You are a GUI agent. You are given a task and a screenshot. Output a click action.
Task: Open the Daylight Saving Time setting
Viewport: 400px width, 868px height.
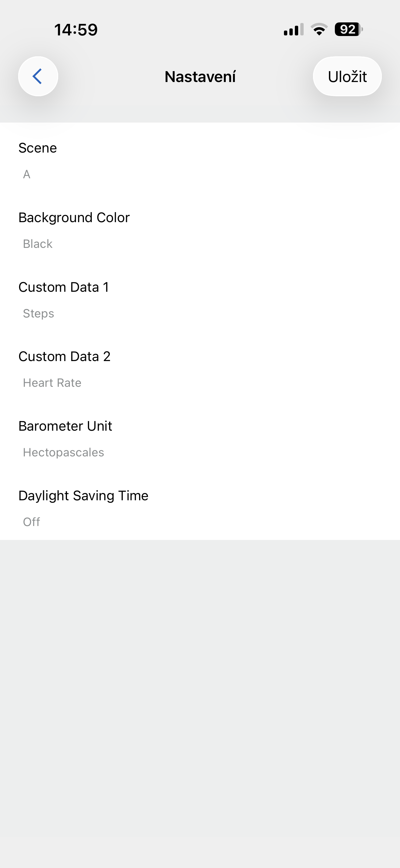83,496
